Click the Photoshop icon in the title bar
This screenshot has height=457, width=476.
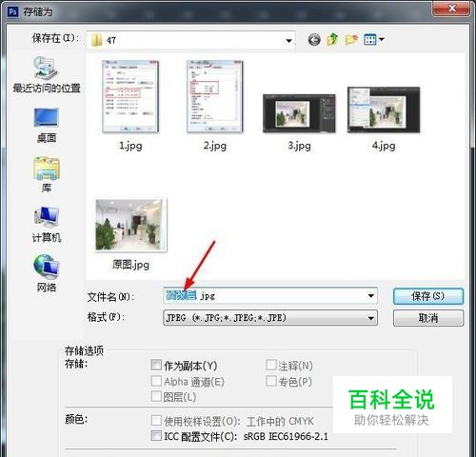(13, 11)
